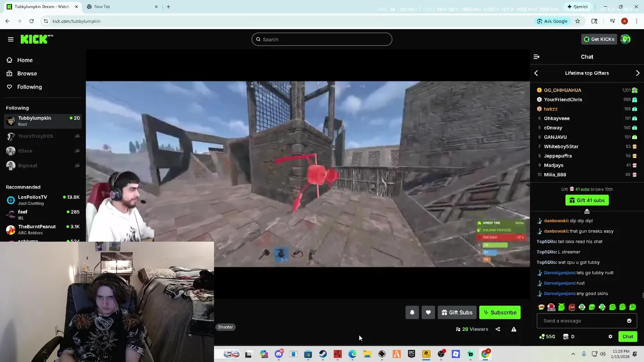Click the Shooter category tag
The width and height of the screenshot is (644, 362).
pos(225,327)
